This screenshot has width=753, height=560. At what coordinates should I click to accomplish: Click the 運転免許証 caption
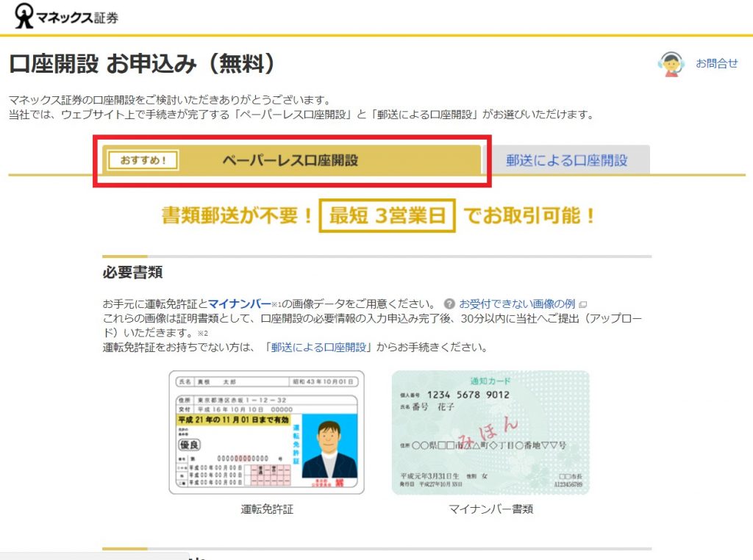(x=266, y=509)
